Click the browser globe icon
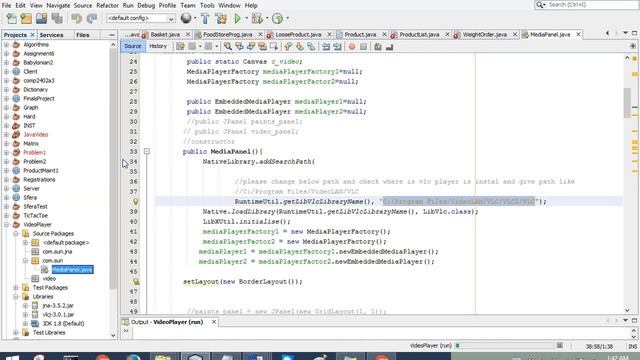The height and width of the screenshot is (360, 640). (x=186, y=18)
